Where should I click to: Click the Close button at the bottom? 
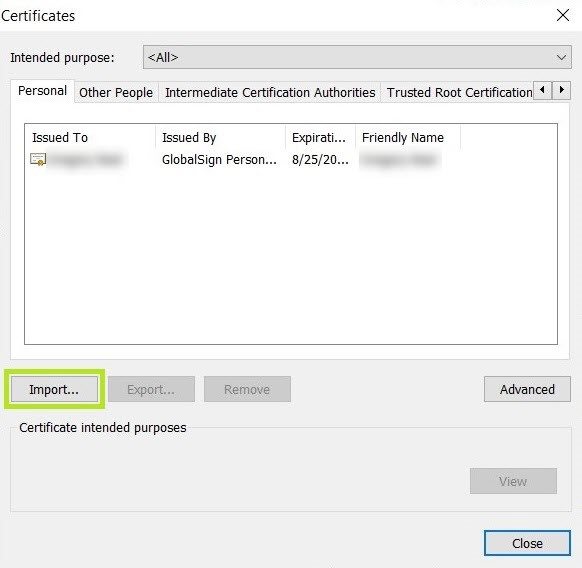point(527,543)
